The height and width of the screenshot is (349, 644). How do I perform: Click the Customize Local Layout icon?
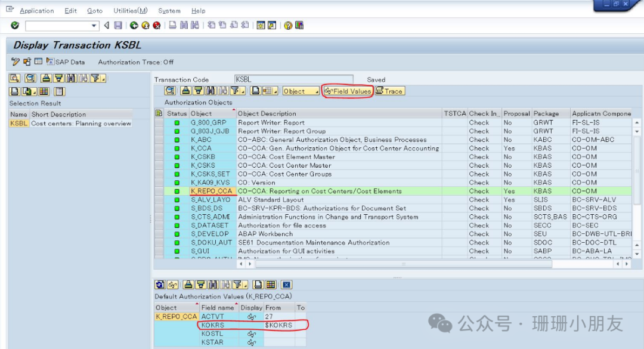(299, 26)
